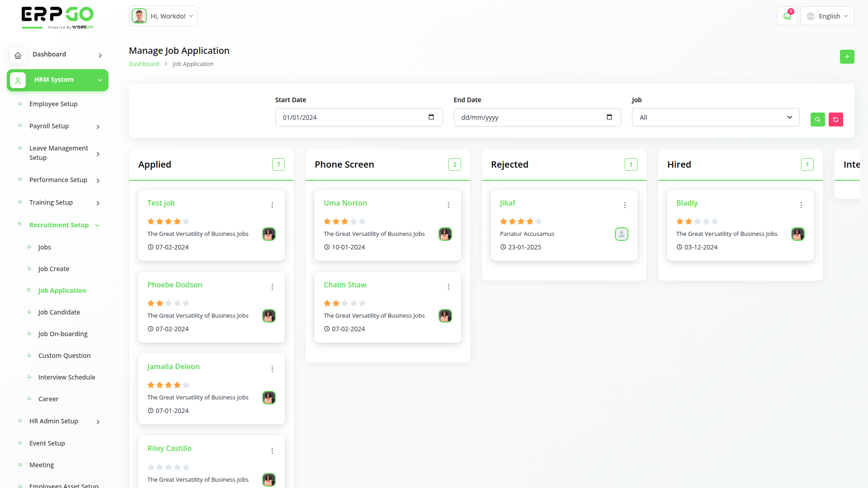The height and width of the screenshot is (488, 868).
Task: Click the green plus create application button
Action: pos(847,57)
